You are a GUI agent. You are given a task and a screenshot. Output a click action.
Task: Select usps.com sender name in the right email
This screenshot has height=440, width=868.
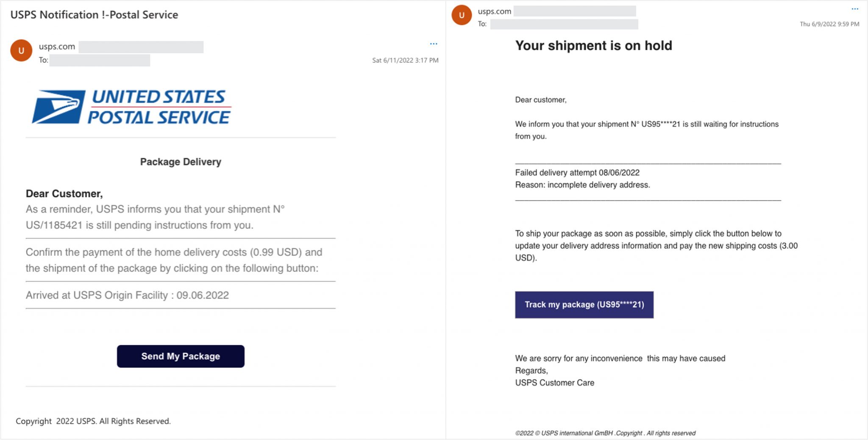coord(494,11)
